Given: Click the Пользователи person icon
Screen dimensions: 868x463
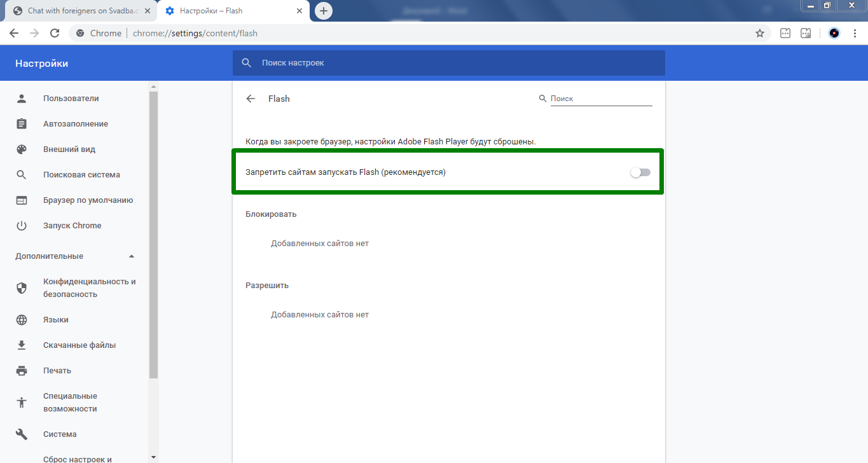Looking at the screenshot, I should click(x=22, y=99).
